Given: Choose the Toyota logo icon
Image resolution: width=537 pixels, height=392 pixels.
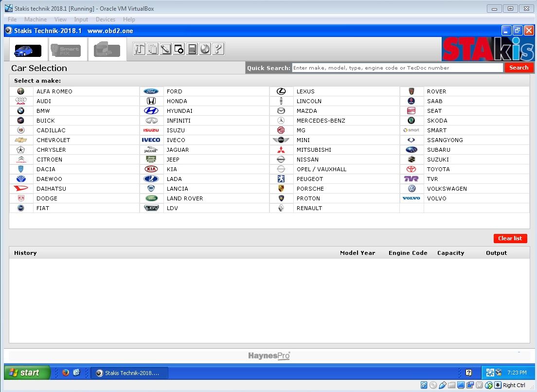Looking at the screenshot, I should point(411,169).
